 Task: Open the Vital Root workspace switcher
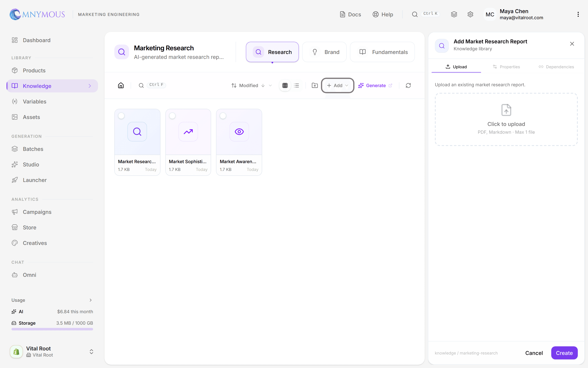point(91,352)
